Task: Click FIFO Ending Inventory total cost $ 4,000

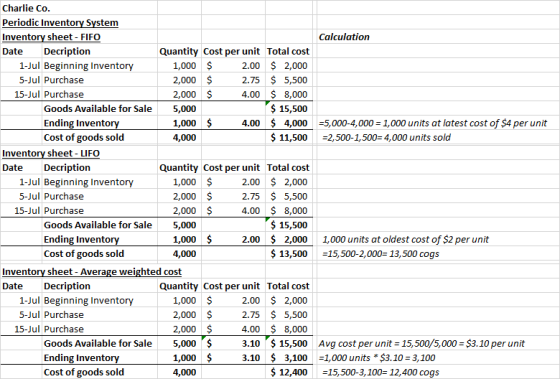Action: point(289,123)
